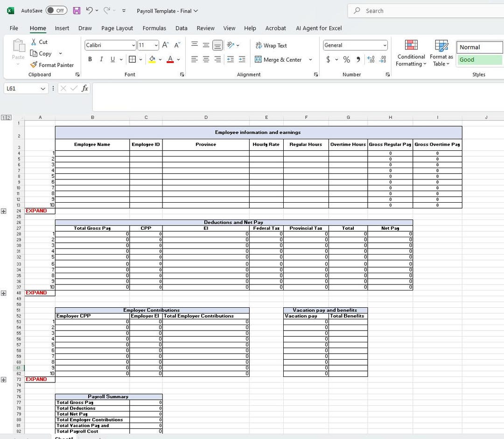Image resolution: width=504 pixels, height=439 pixels.
Task: Apply Italic formatting
Action: 101,59
